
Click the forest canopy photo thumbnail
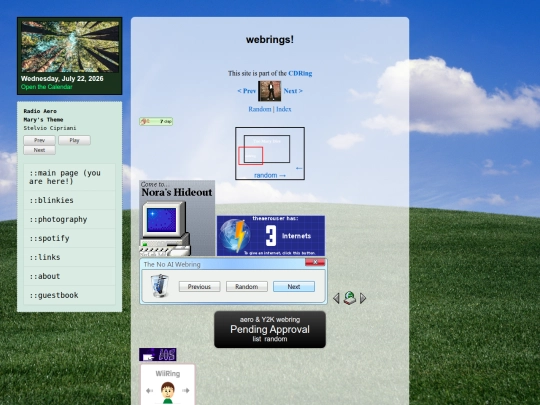(70, 46)
